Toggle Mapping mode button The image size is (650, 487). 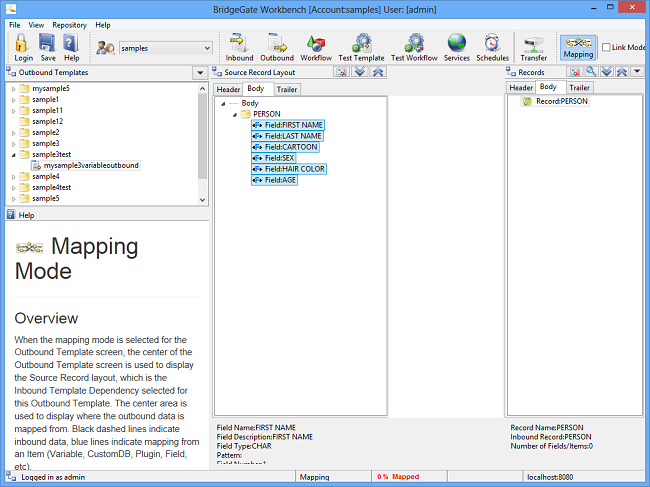coord(578,47)
